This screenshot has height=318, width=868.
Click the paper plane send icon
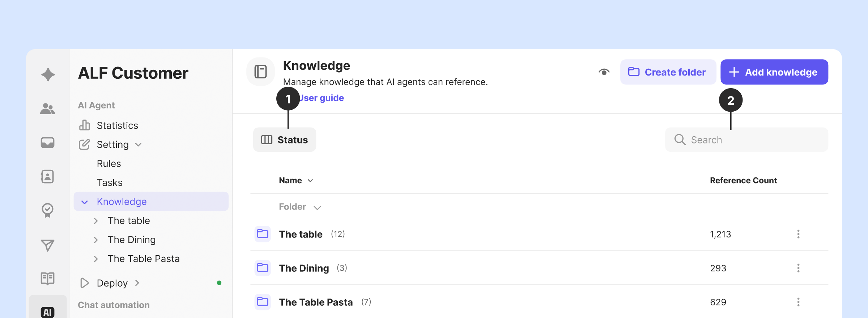(48, 245)
